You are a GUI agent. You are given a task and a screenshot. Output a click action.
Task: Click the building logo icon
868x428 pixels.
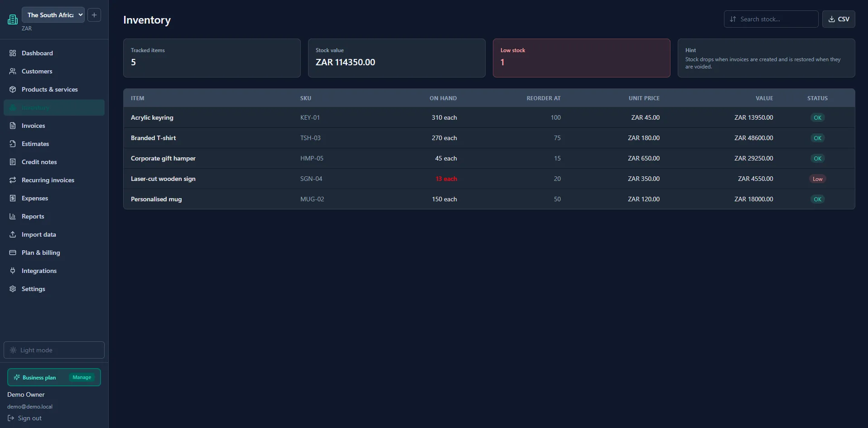[13, 19]
